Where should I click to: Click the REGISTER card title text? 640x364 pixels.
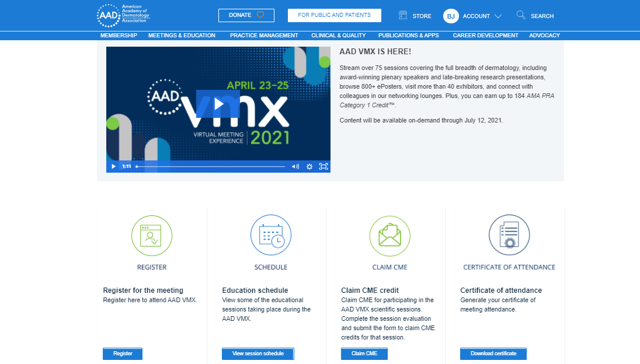pyautogui.click(x=152, y=267)
